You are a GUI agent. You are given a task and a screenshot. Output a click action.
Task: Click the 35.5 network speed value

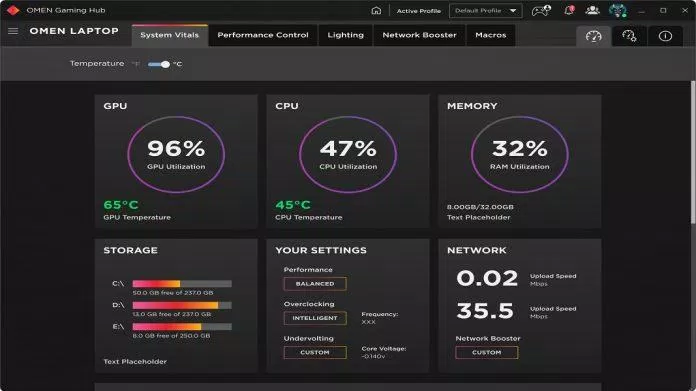tap(485, 311)
